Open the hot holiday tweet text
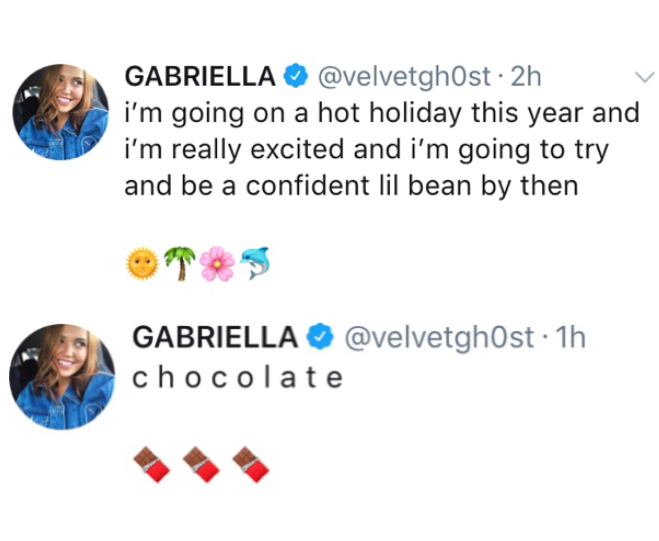The width and height of the screenshot is (659, 541). click(x=380, y=149)
